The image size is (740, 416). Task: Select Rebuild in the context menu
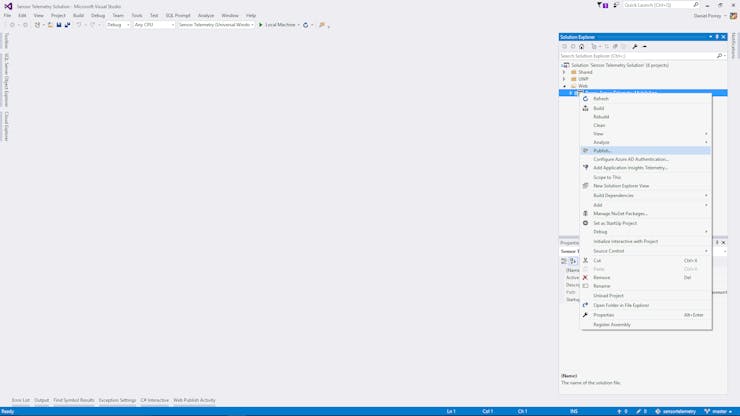[x=601, y=117]
